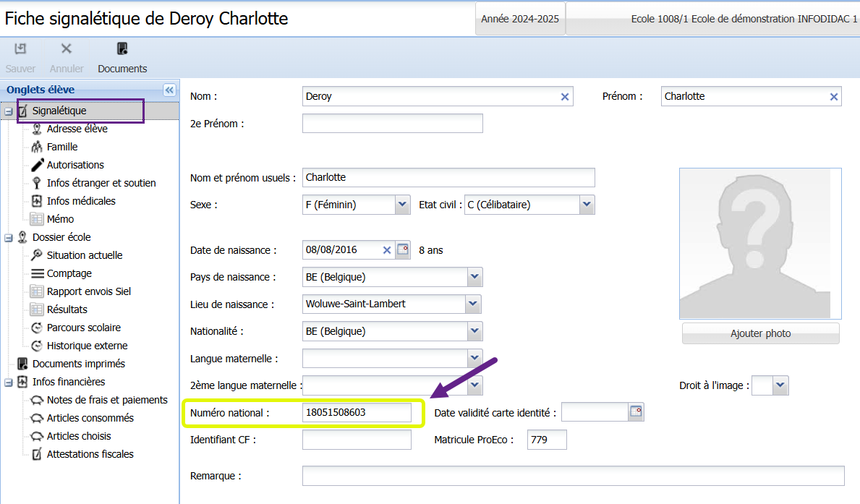Open calendar for identity card validity date
Image resolution: width=860 pixels, height=504 pixels.
coord(636,412)
